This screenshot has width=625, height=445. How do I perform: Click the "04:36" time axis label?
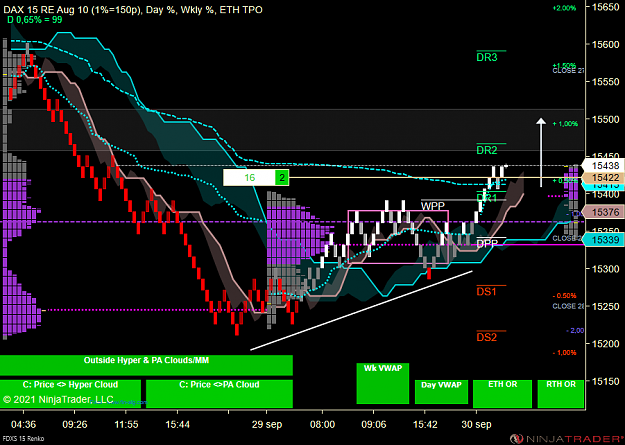pos(24,425)
